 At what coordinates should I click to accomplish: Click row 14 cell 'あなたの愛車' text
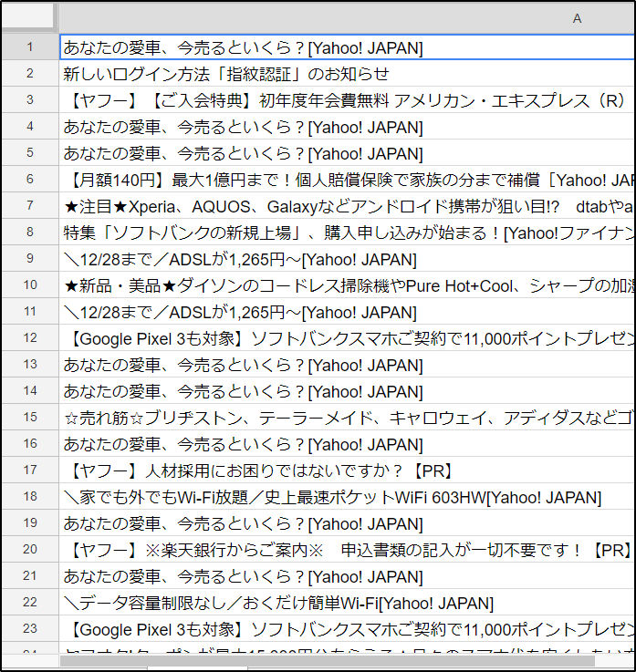pos(111,391)
